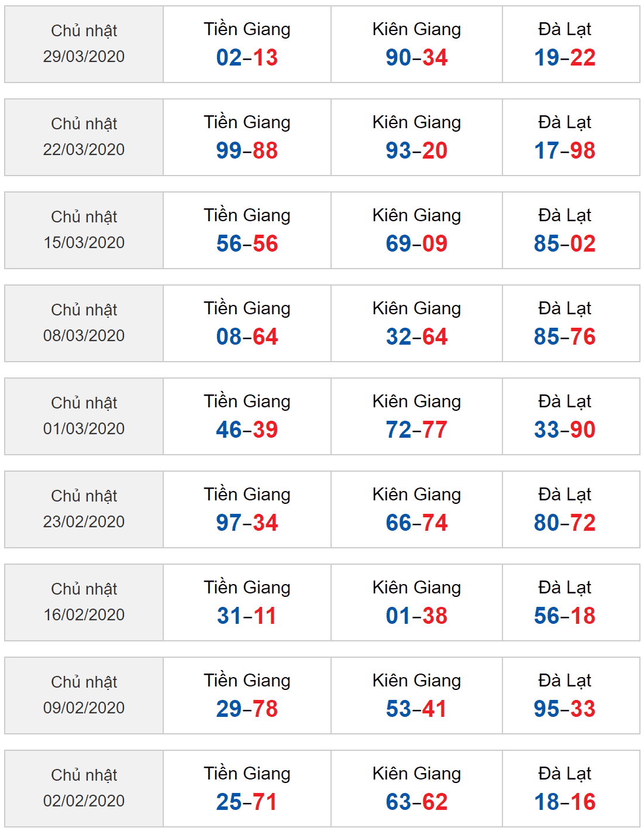Click Đà Lạt result 17-98
Screen dimensions: 644x831
pos(565,150)
